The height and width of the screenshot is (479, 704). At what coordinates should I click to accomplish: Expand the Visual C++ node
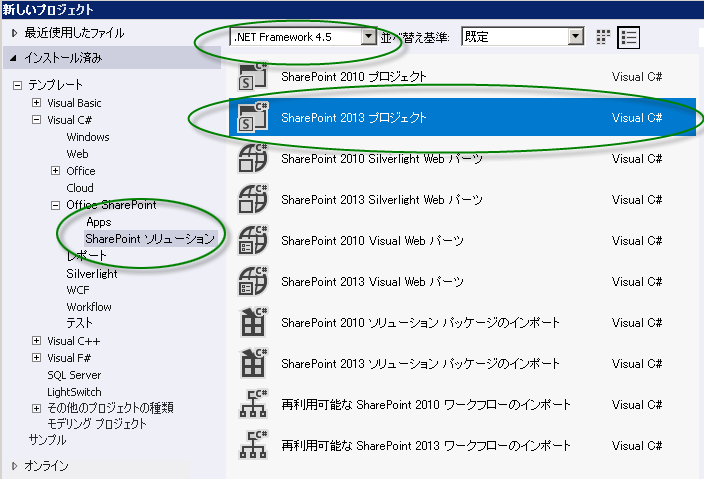[x=36, y=341]
